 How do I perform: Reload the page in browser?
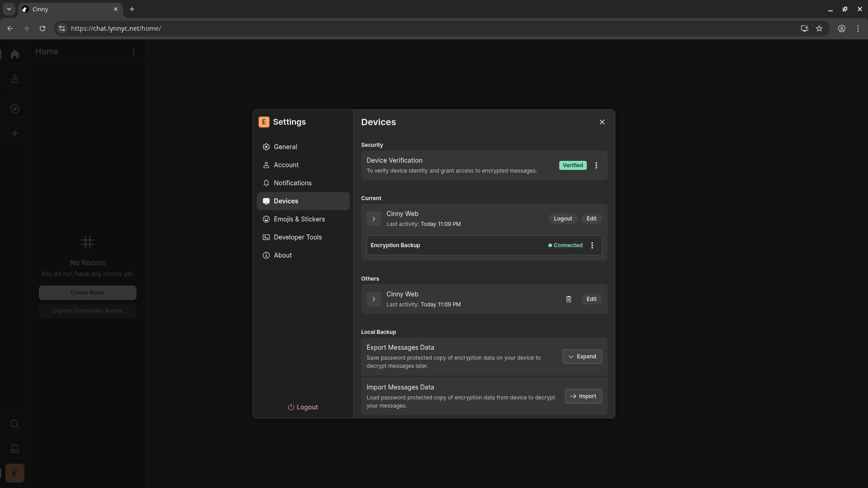[42, 28]
